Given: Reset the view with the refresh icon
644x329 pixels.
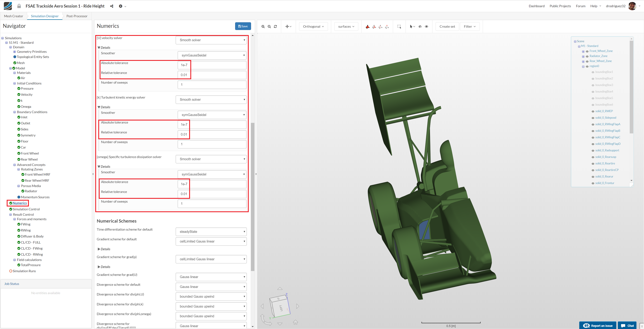Looking at the screenshot, I should point(275,26).
